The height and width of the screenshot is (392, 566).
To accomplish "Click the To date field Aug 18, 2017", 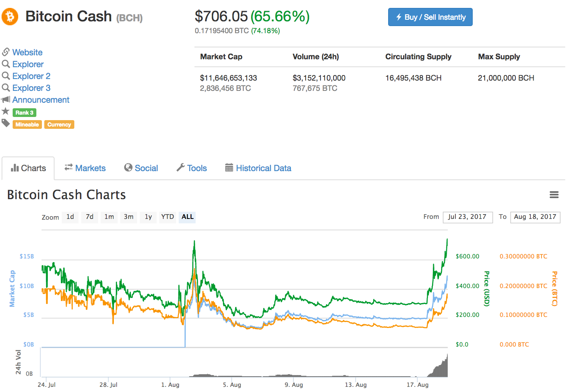I will pyautogui.click(x=535, y=217).
